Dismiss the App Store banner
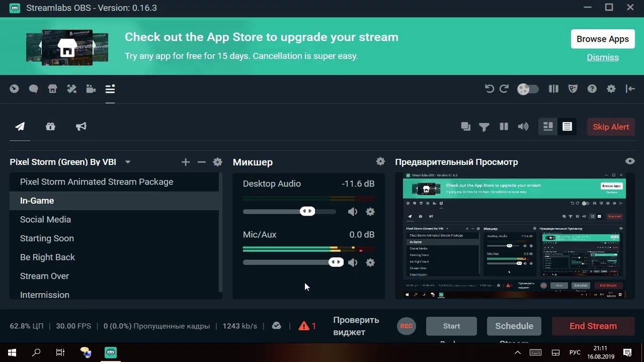644x362 pixels. click(x=603, y=57)
